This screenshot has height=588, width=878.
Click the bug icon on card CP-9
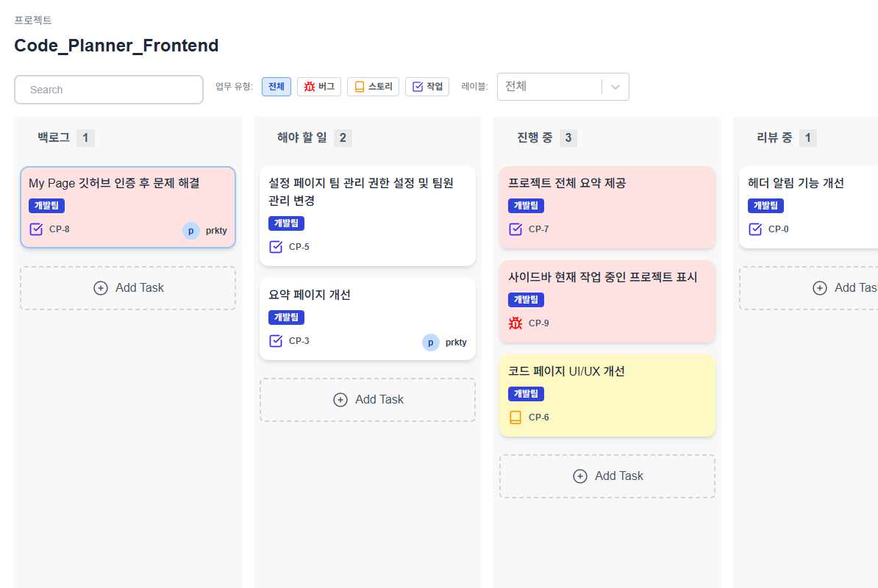(515, 323)
